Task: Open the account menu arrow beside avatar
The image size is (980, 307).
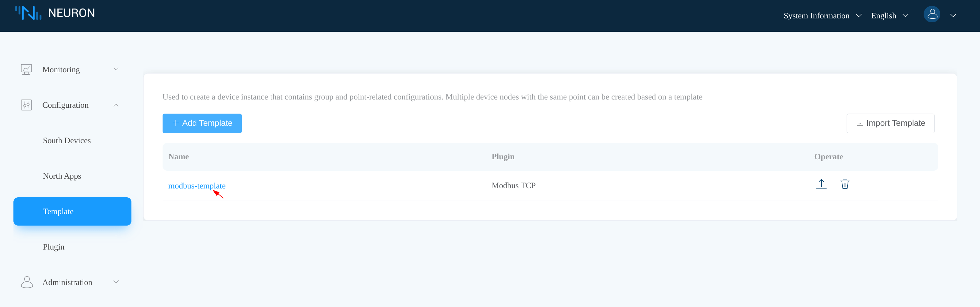Action: coord(953,16)
